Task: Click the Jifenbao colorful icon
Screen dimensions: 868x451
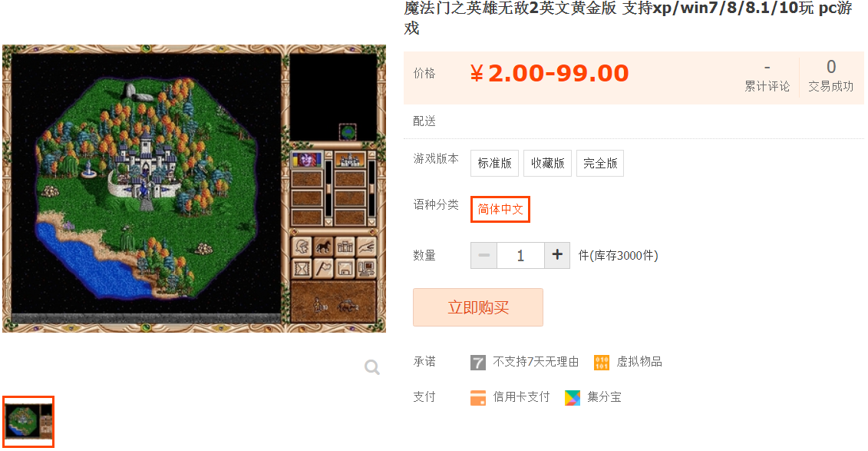Action: click(x=573, y=397)
